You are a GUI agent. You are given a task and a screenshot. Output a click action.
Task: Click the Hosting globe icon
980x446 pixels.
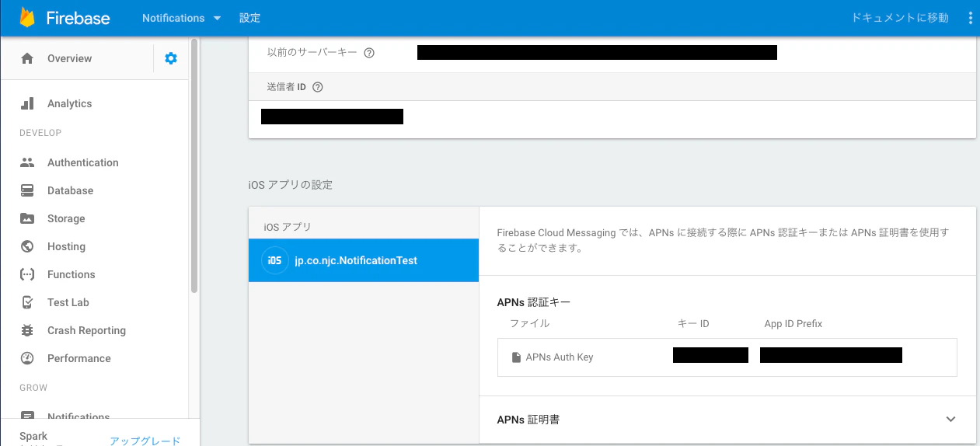[27, 246]
